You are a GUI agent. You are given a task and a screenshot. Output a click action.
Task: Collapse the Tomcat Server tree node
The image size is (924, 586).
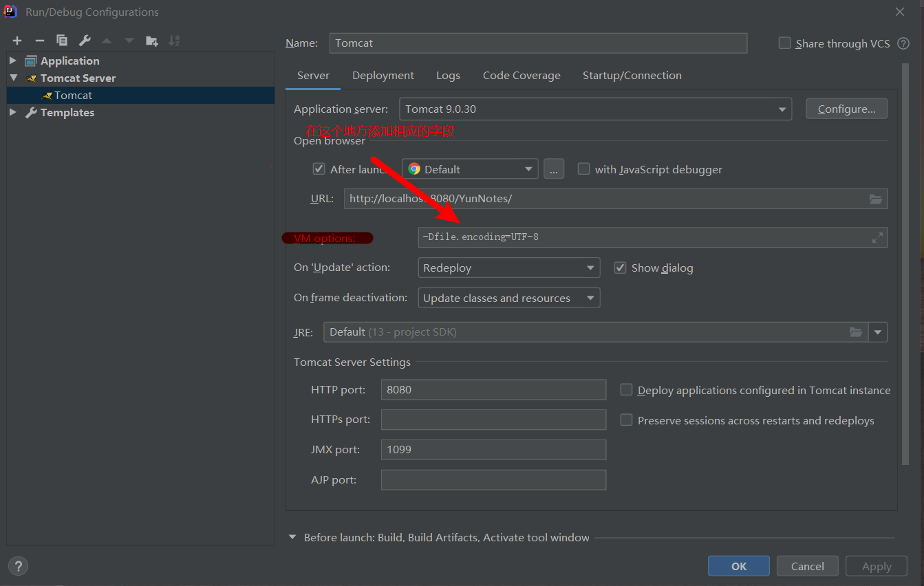12,78
